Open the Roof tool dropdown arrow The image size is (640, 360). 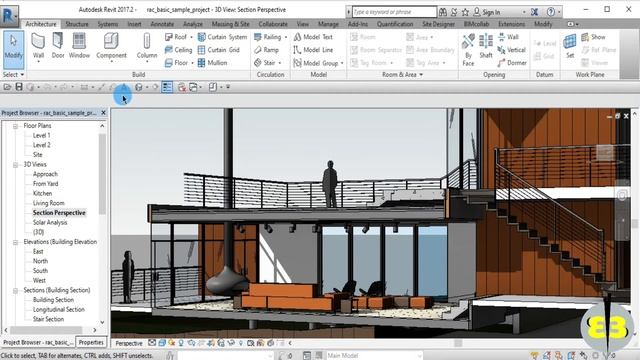pos(191,37)
